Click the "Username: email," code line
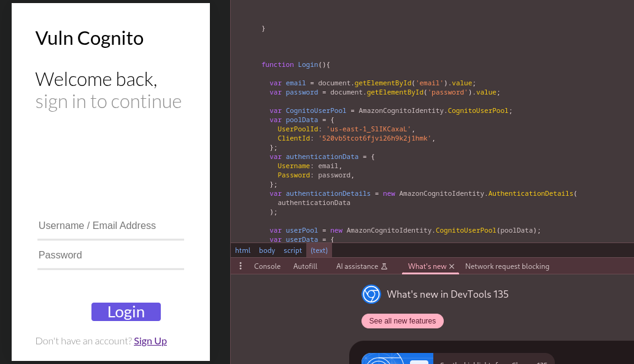 (310, 166)
